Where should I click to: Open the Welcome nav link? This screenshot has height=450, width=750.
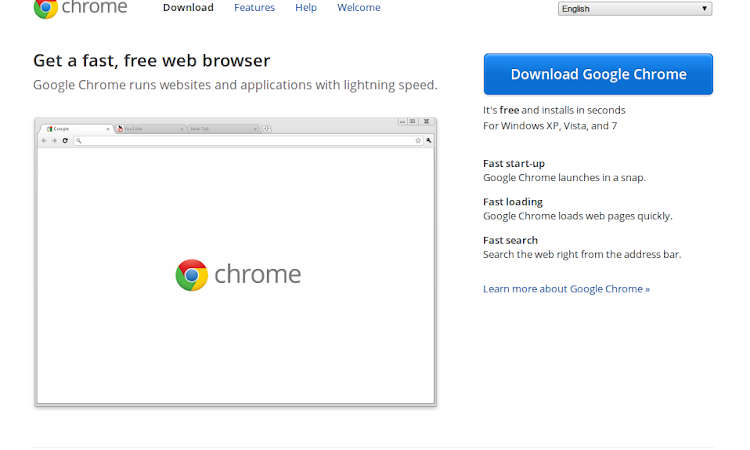(359, 8)
